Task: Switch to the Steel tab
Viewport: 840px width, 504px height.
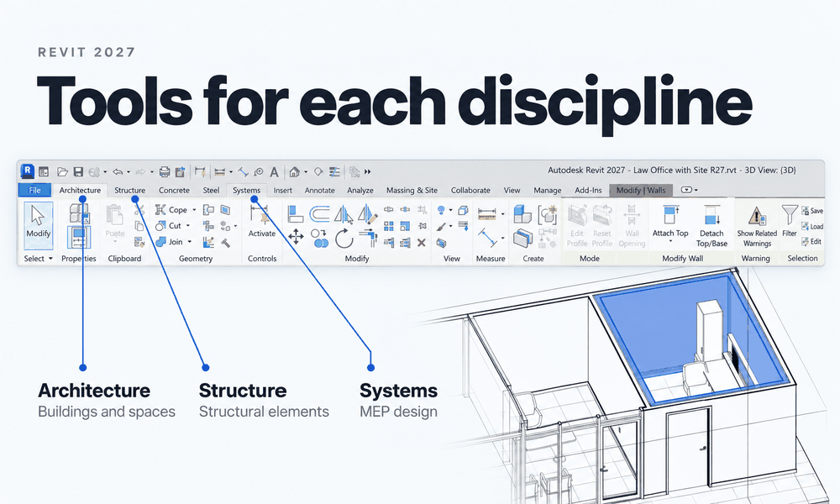Action: (211, 190)
